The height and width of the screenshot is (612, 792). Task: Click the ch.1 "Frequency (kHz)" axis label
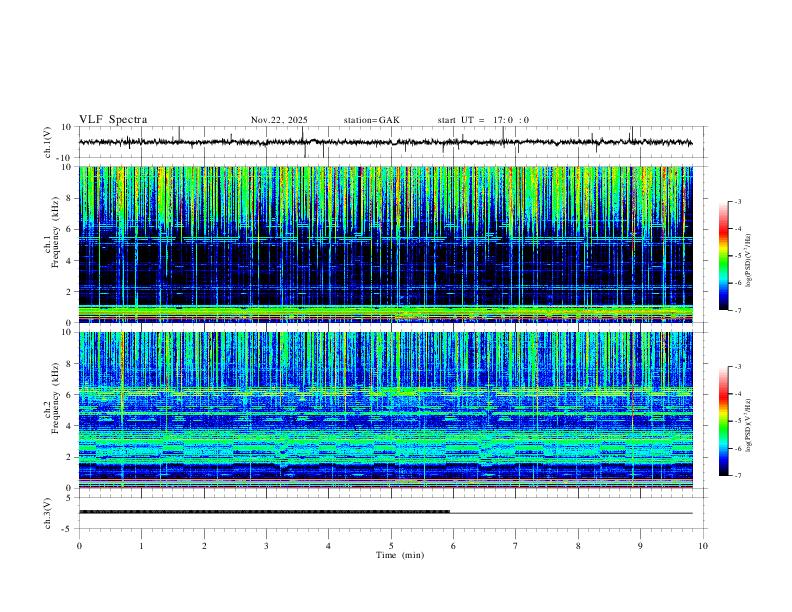click(x=55, y=230)
